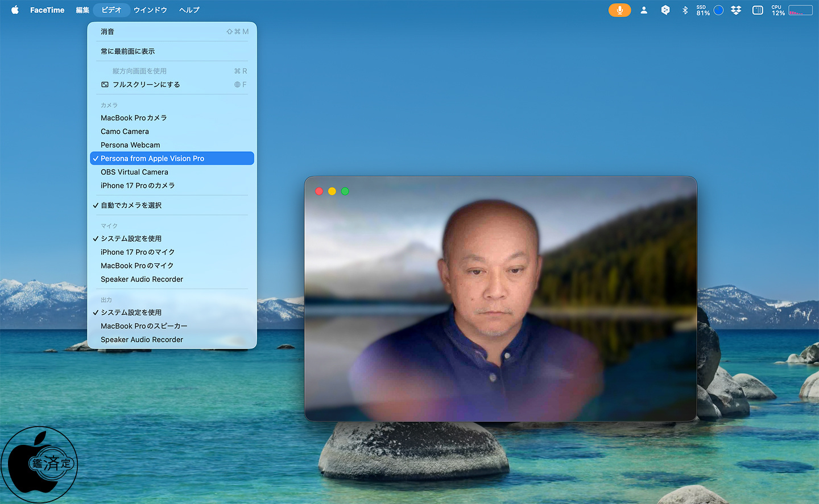Open the ヘルプ menu
The image size is (819, 504).
coord(189,10)
